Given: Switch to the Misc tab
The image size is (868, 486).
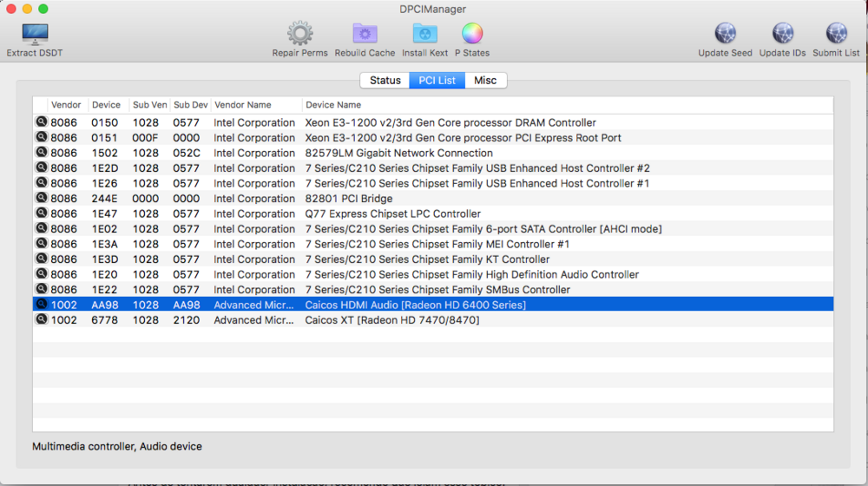Looking at the screenshot, I should (x=485, y=80).
